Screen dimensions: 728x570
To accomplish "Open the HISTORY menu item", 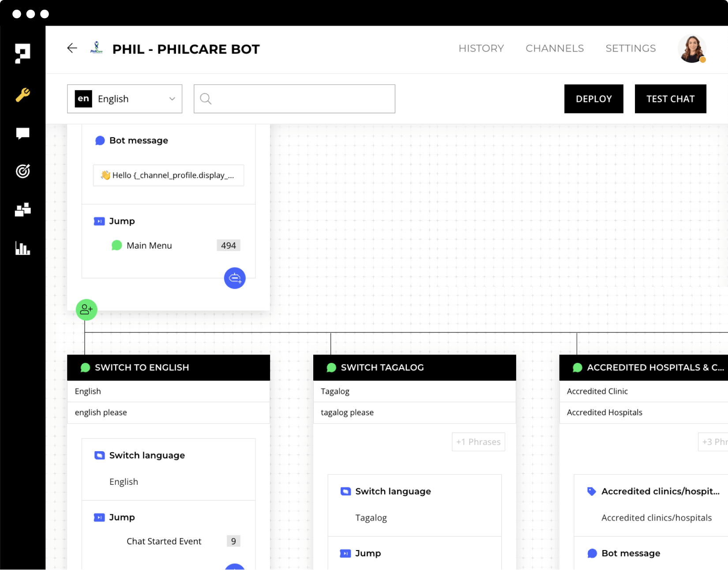I will coord(481,49).
